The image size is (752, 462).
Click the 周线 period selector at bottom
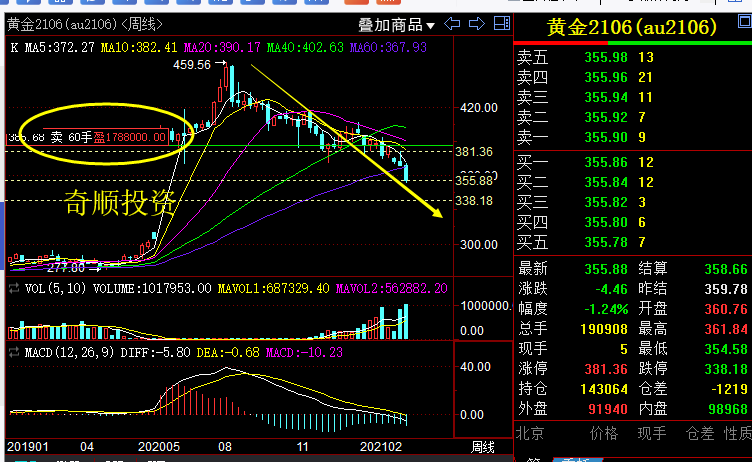click(x=483, y=445)
